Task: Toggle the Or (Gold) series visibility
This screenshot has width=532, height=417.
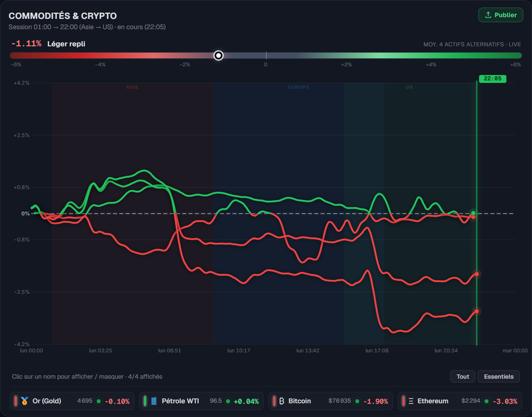Action: click(72, 401)
